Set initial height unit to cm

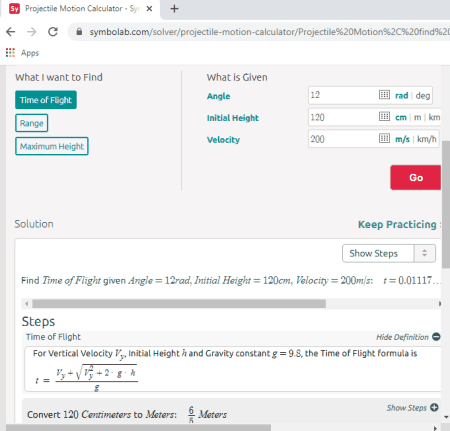pos(401,118)
